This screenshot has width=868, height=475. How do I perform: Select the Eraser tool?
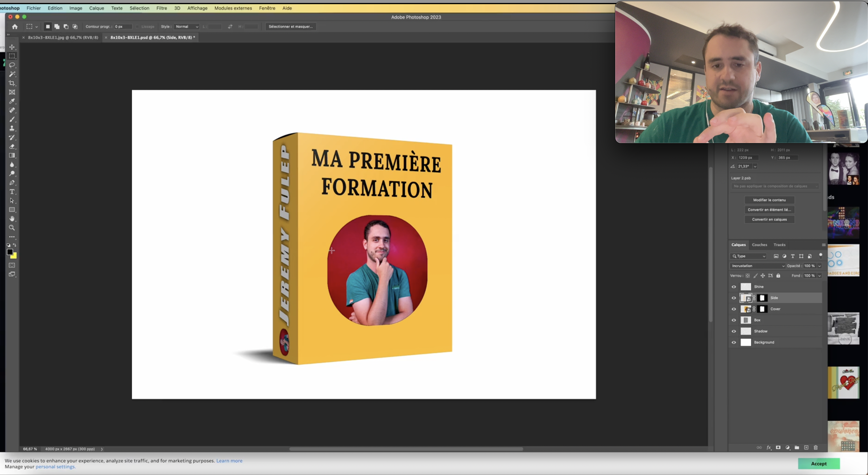click(x=12, y=147)
